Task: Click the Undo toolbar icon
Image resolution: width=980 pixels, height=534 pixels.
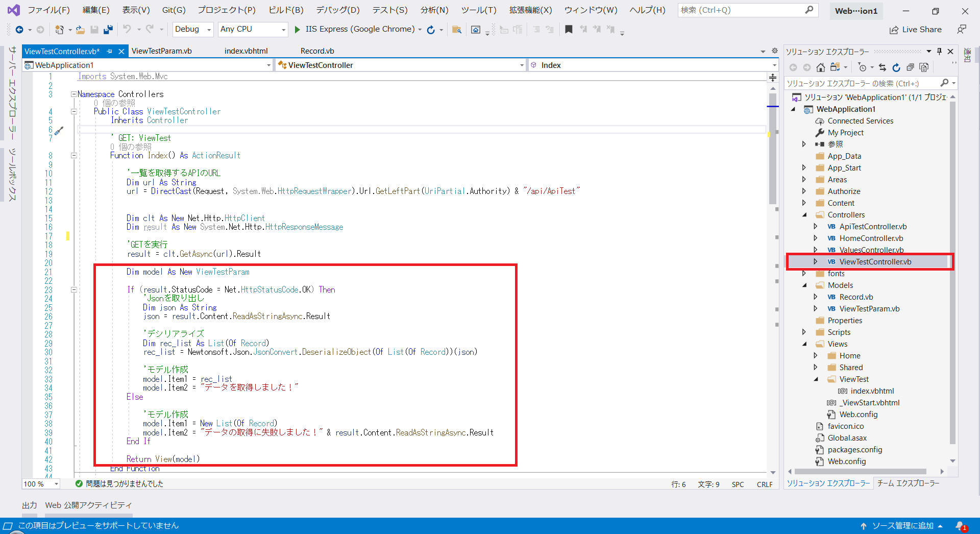Action: click(128, 29)
